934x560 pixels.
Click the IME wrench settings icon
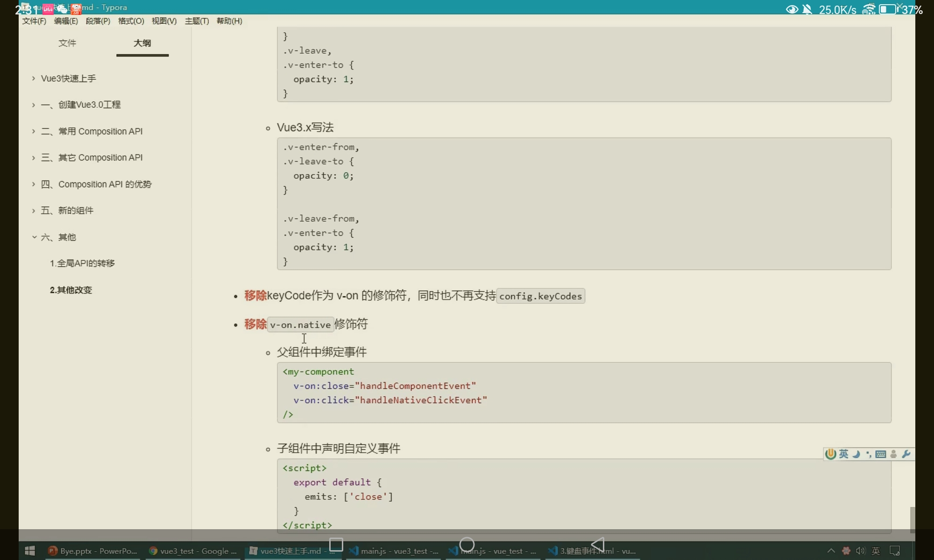pyautogui.click(x=906, y=454)
